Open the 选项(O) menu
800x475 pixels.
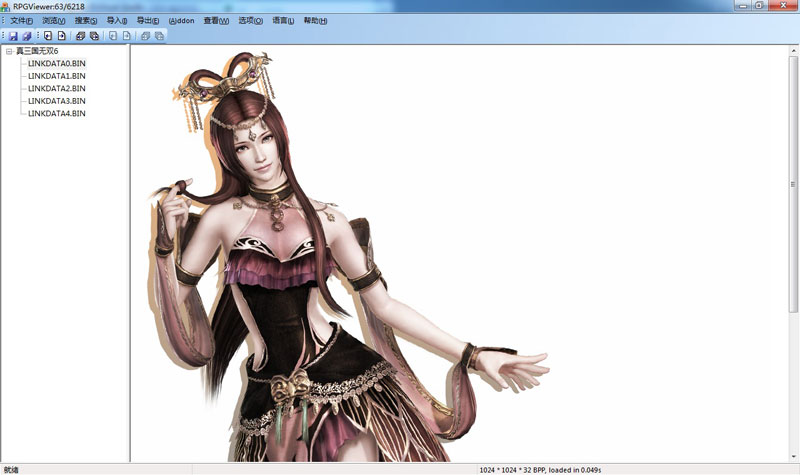pyautogui.click(x=252, y=21)
